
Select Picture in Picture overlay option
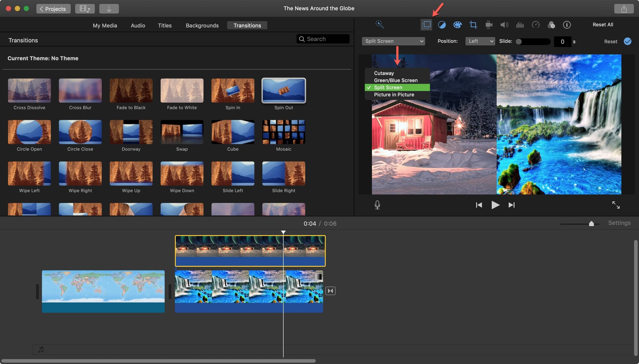point(394,94)
